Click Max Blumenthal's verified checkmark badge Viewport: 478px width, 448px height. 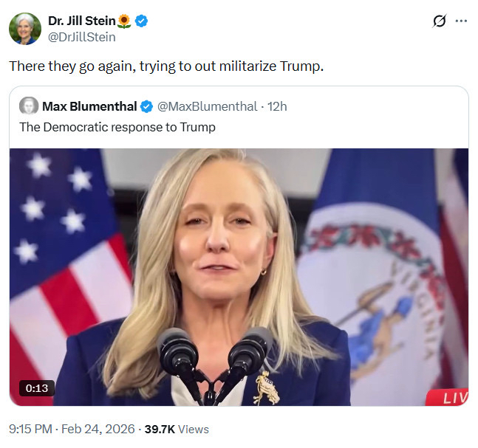(147, 106)
